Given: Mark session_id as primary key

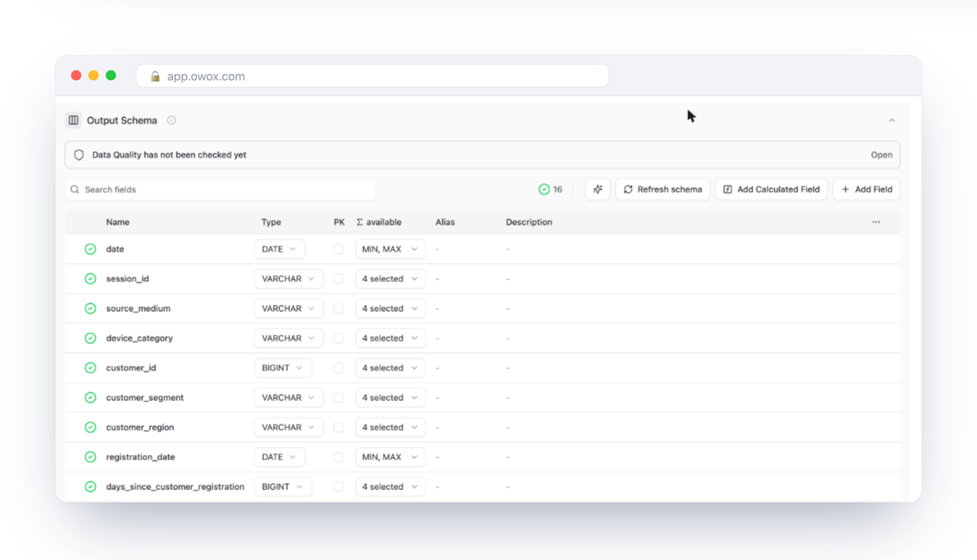Looking at the screenshot, I should 339,279.
